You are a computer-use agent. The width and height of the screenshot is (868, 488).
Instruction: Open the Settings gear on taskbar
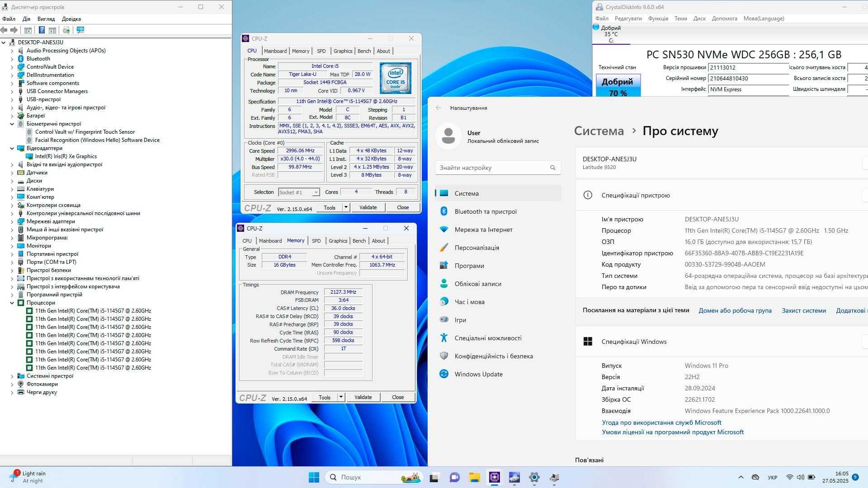pyautogui.click(x=534, y=477)
